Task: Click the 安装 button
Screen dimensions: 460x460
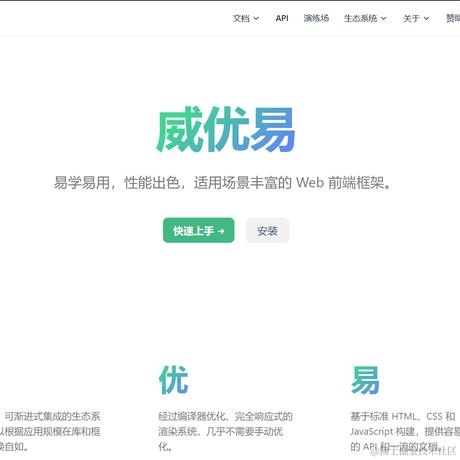Action: (x=267, y=230)
